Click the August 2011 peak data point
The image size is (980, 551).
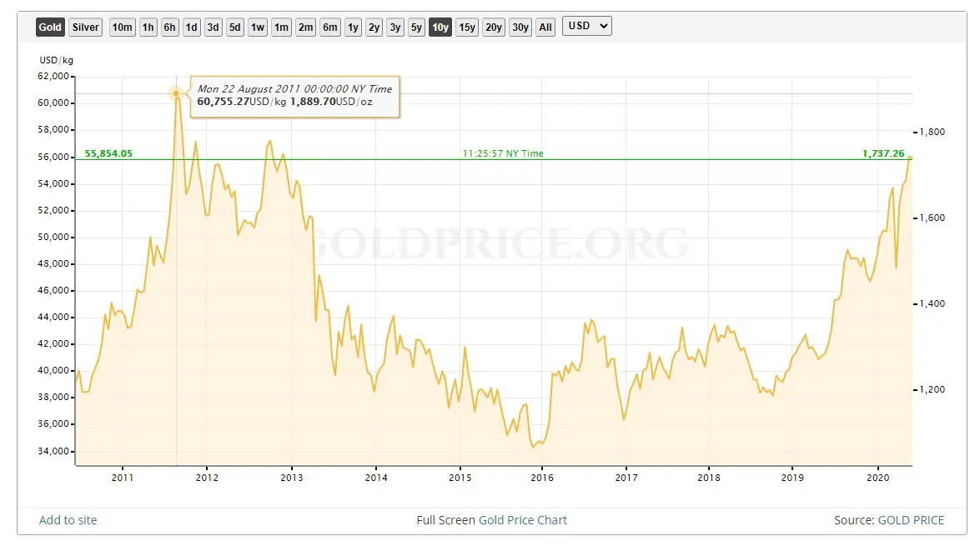coord(176,93)
